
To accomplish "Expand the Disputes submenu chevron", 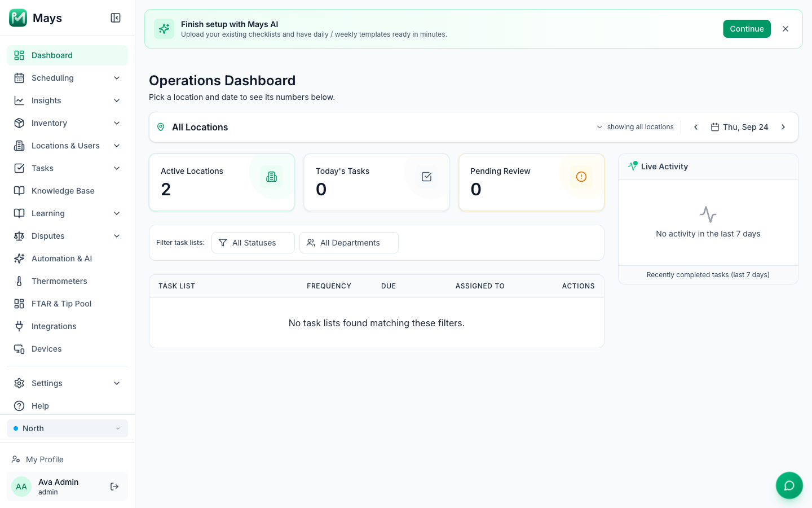I will tap(117, 236).
